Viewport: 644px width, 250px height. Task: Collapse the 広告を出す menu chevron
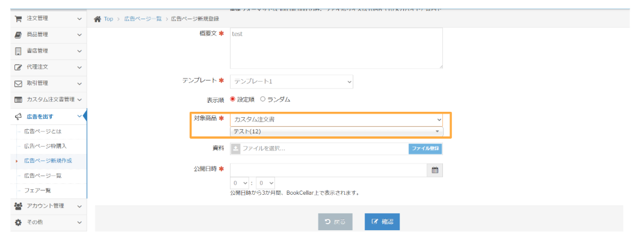coord(79,117)
